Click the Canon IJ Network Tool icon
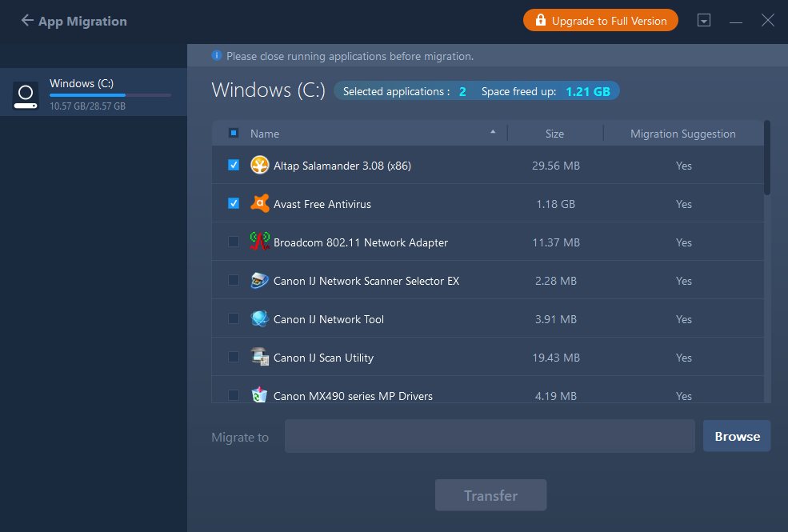Viewport: 788px width, 532px height. point(259,319)
